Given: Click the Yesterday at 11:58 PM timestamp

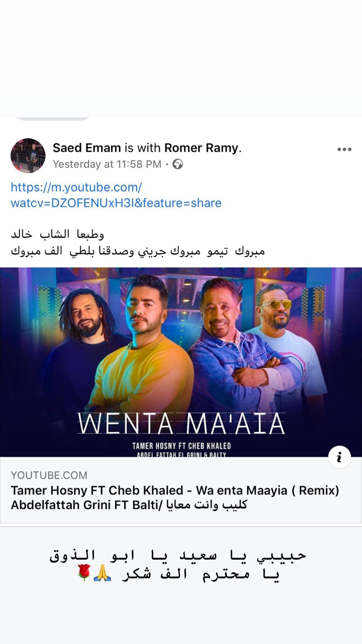Looking at the screenshot, I should [x=107, y=164].
